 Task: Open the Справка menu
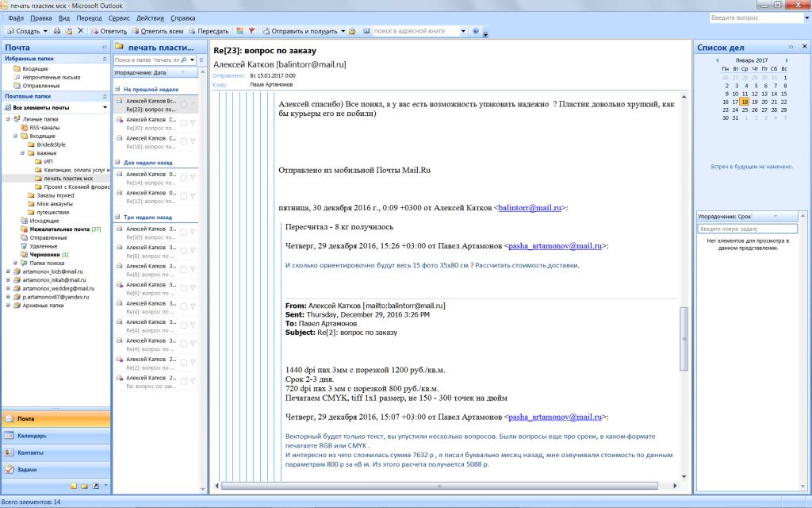click(183, 18)
